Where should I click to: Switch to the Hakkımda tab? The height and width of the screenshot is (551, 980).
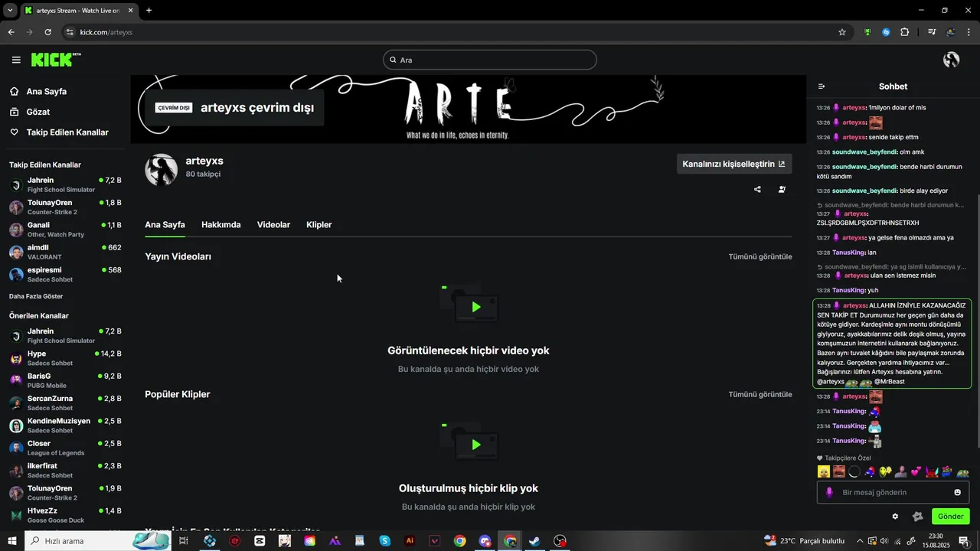221,225
